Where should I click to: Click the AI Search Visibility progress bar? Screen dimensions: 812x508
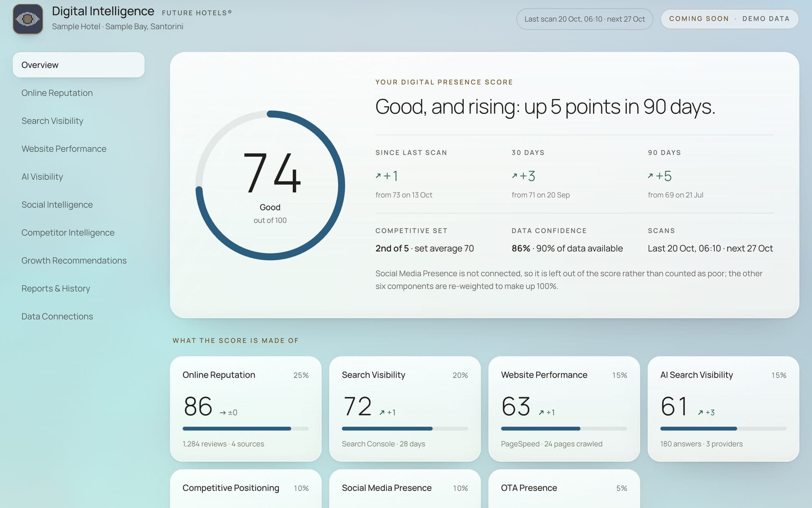click(723, 429)
